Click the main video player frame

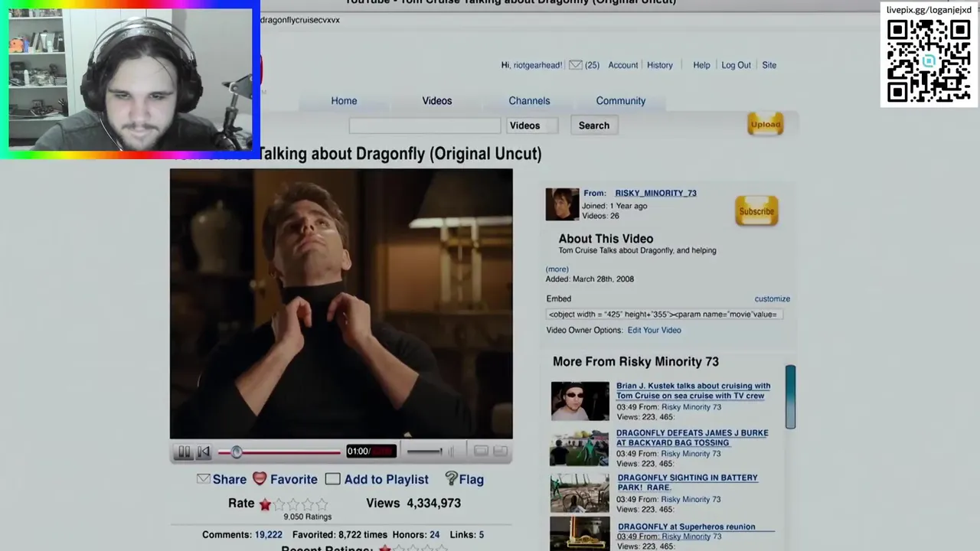click(341, 304)
